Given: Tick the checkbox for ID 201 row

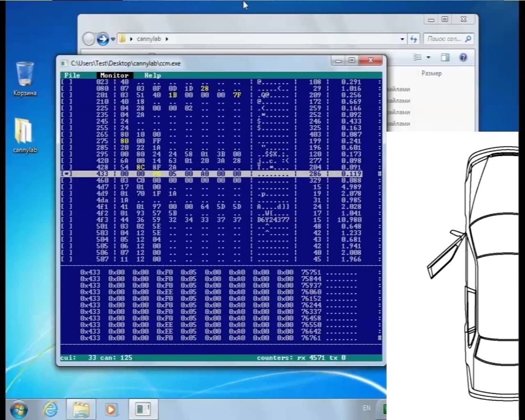Looking at the screenshot, I should click(66, 95).
